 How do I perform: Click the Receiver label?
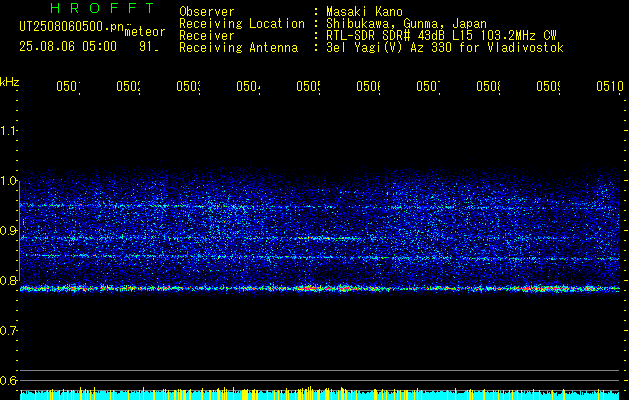point(207,36)
